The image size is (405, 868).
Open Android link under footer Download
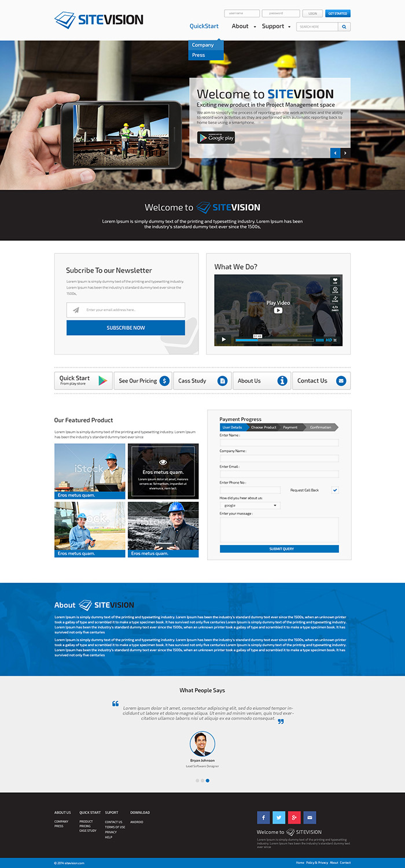point(137,822)
